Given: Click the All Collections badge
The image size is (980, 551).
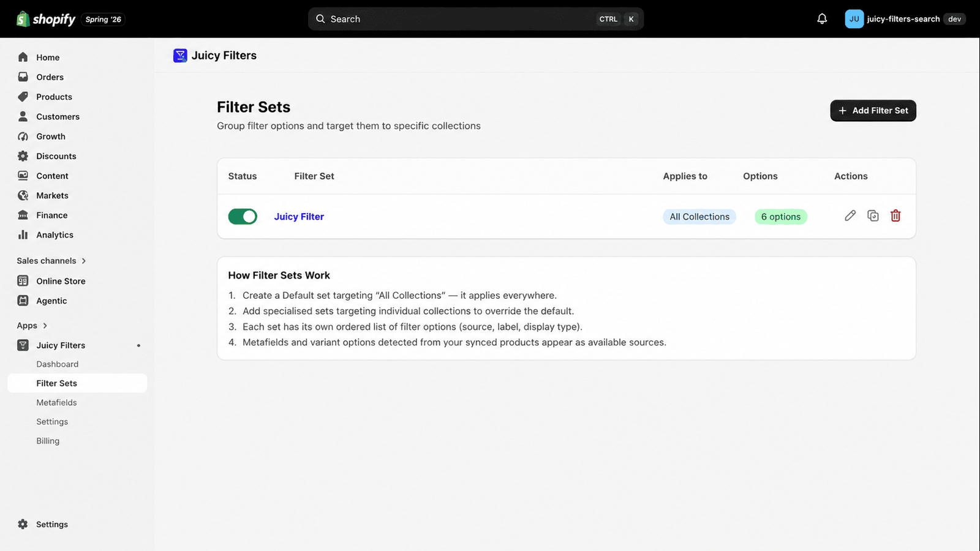Looking at the screenshot, I should pyautogui.click(x=699, y=217).
